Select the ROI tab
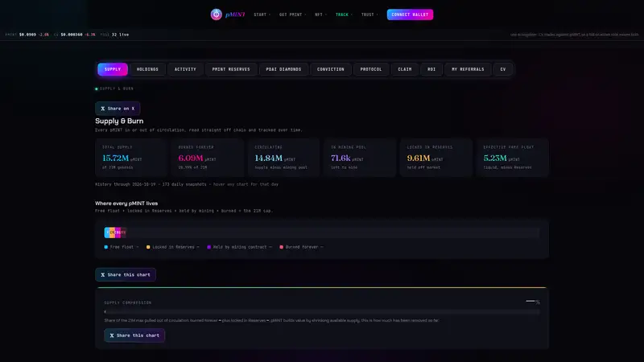The height and width of the screenshot is (362, 644). click(x=431, y=69)
